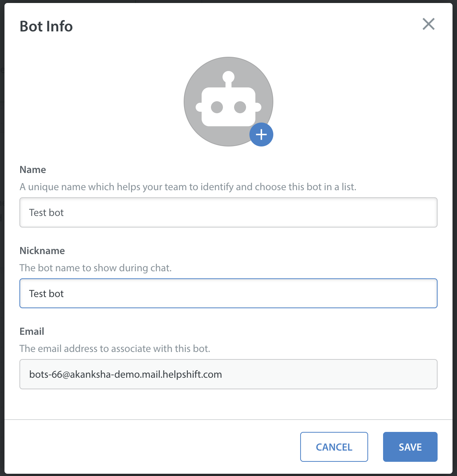Click the email address association hint text

click(115, 349)
